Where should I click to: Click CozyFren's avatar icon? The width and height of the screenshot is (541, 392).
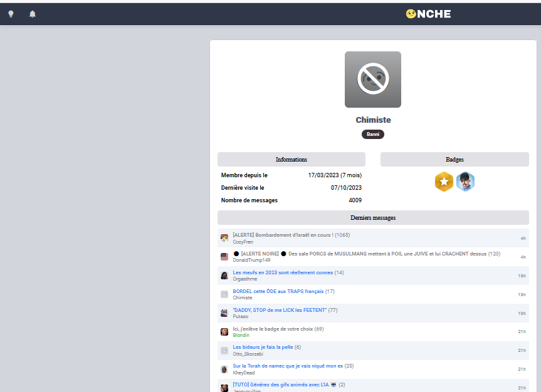pos(224,238)
